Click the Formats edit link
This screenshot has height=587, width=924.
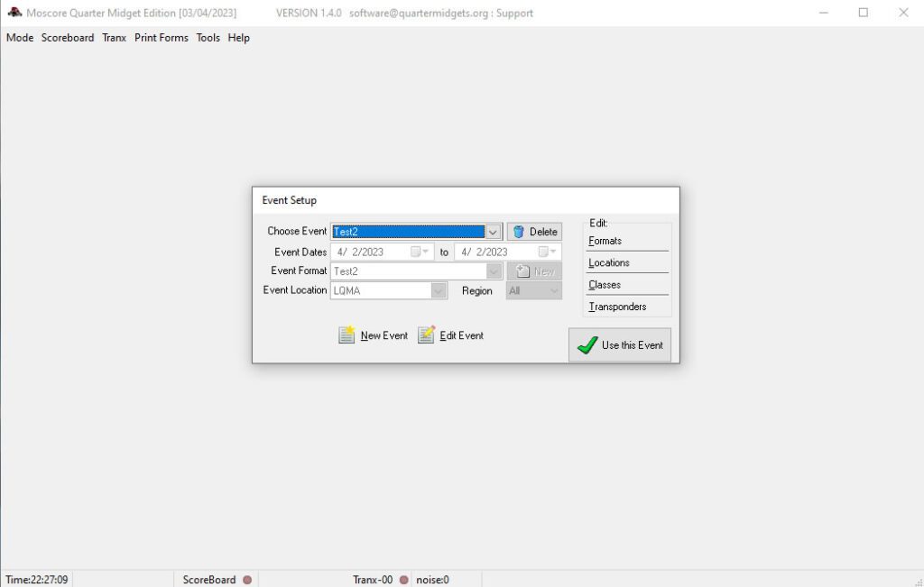(605, 241)
